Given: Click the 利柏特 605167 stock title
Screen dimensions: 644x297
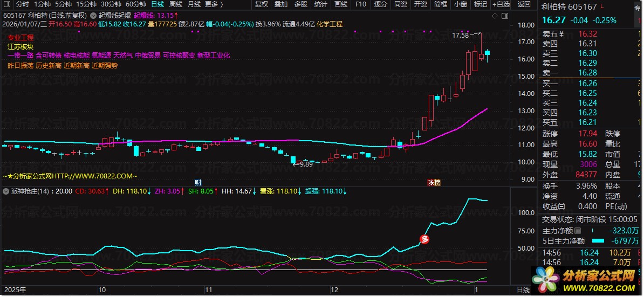Looking at the screenshot, I should pyautogui.click(x=569, y=6).
